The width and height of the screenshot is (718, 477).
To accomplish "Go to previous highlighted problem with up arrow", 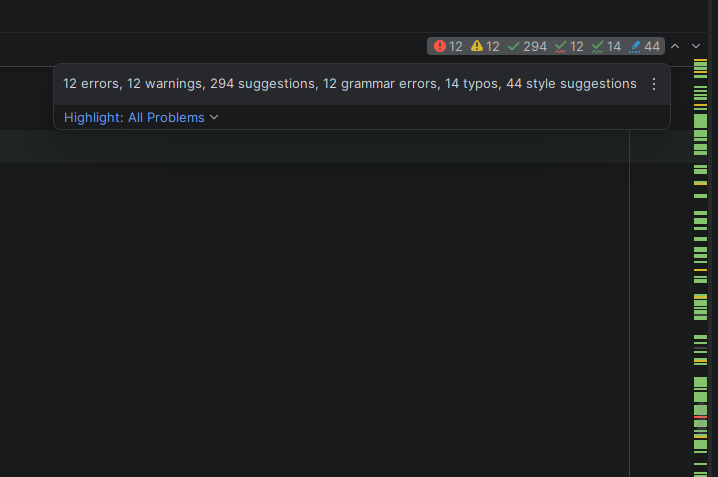I will click(675, 46).
